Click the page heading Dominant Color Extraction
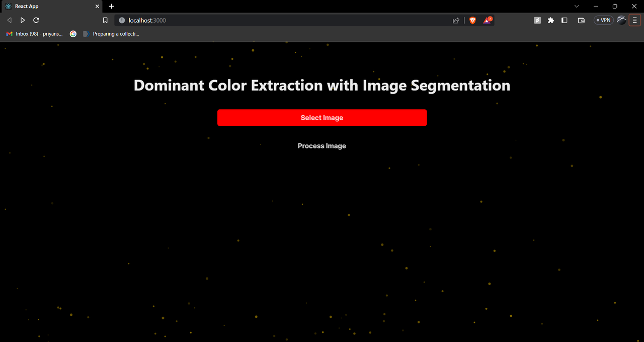 pyautogui.click(x=322, y=85)
